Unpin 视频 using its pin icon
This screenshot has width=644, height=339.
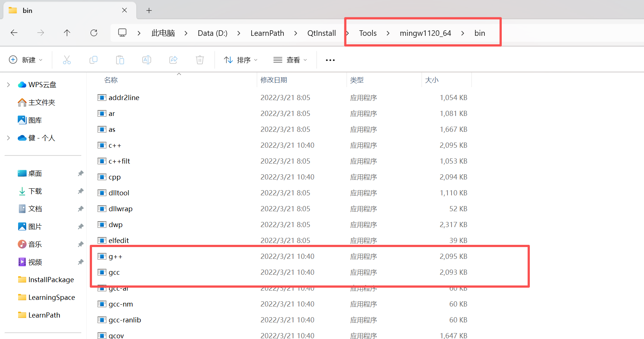coord(81,262)
